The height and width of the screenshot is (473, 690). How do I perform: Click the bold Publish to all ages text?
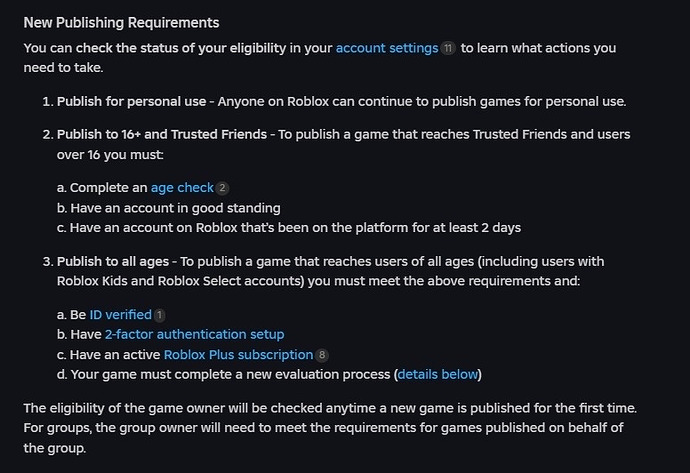pyautogui.click(x=113, y=261)
